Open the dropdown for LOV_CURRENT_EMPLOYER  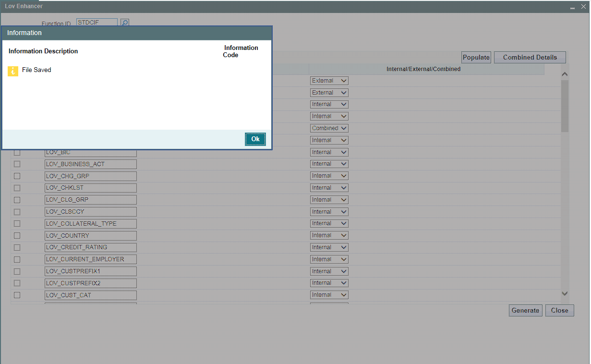coord(329,259)
